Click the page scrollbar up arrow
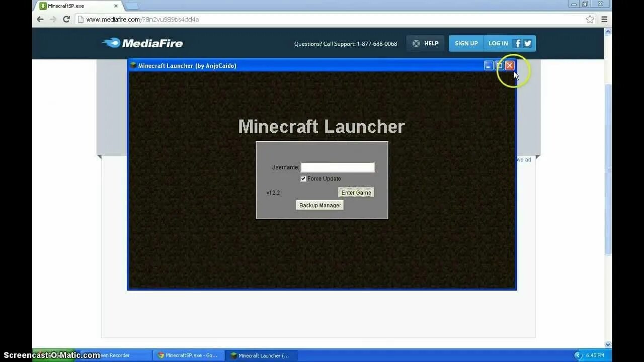 (608, 31)
